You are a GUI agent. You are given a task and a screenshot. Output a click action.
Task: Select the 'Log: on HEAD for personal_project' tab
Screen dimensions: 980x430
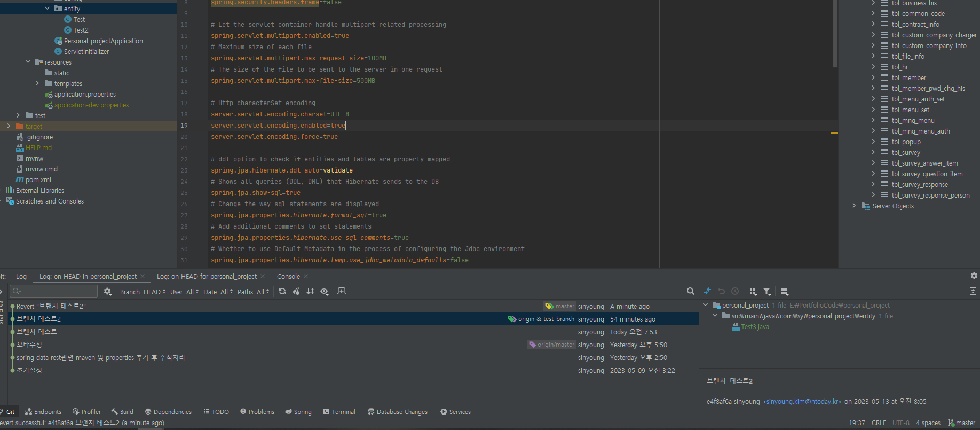point(207,277)
